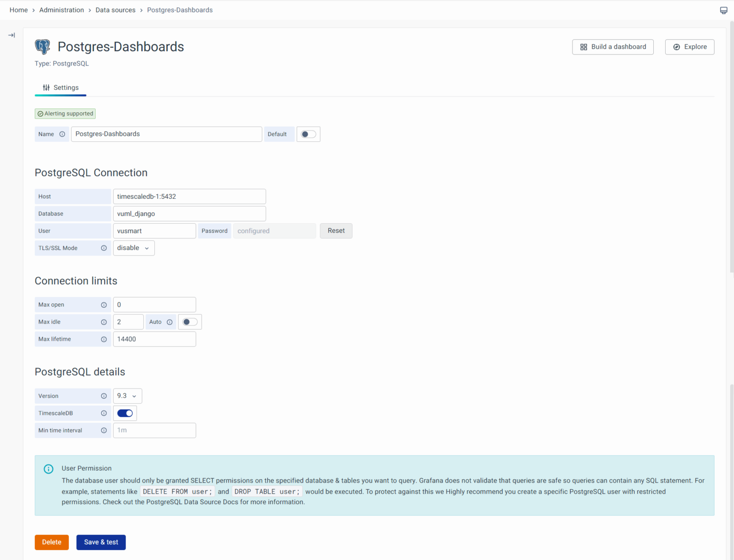
Task: Open the Settings tab
Action: coord(61,88)
